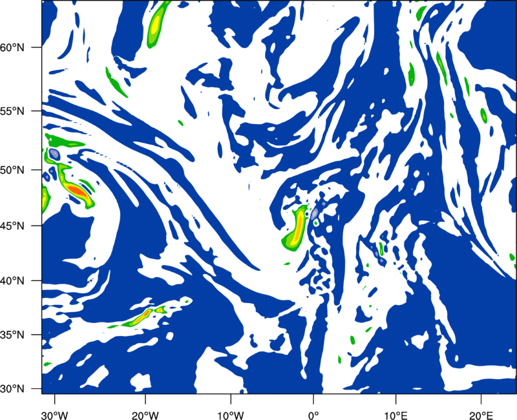Click the 55°N latitude label
The width and height of the screenshot is (517, 420).
(12, 111)
